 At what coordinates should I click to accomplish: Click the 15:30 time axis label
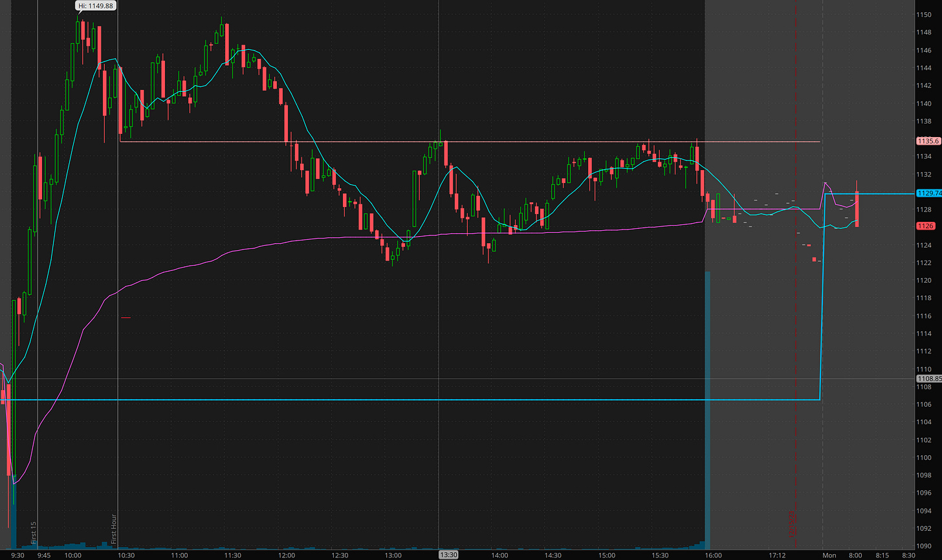tap(659, 555)
